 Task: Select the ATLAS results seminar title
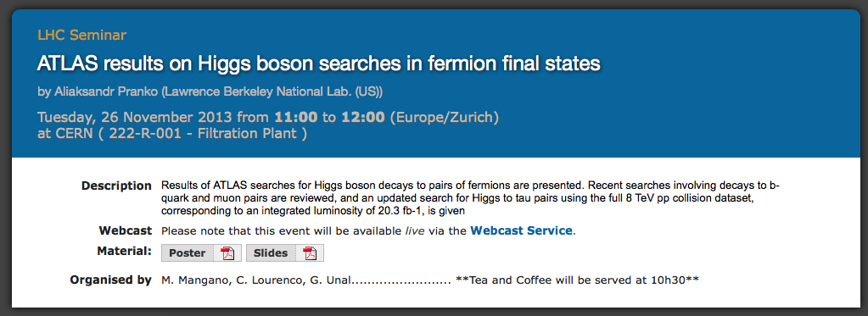coord(319,64)
